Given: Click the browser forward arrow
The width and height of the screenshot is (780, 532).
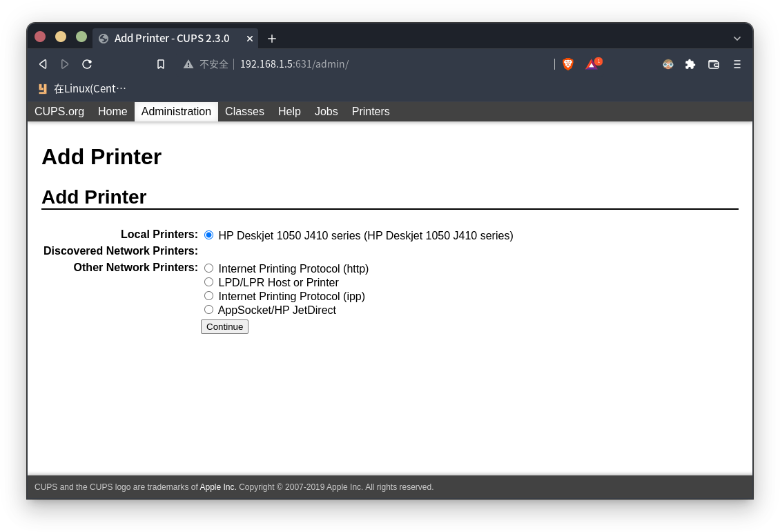Looking at the screenshot, I should coord(65,64).
